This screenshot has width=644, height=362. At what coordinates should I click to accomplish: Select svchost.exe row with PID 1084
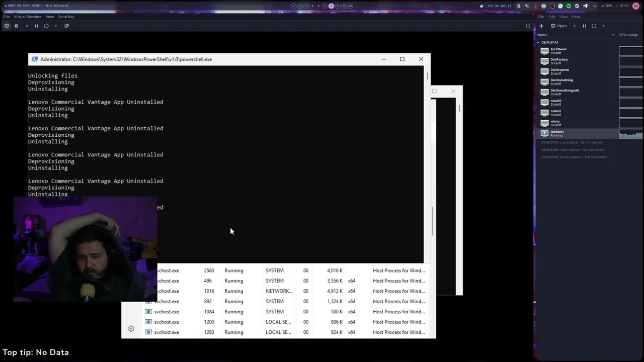tap(285, 312)
